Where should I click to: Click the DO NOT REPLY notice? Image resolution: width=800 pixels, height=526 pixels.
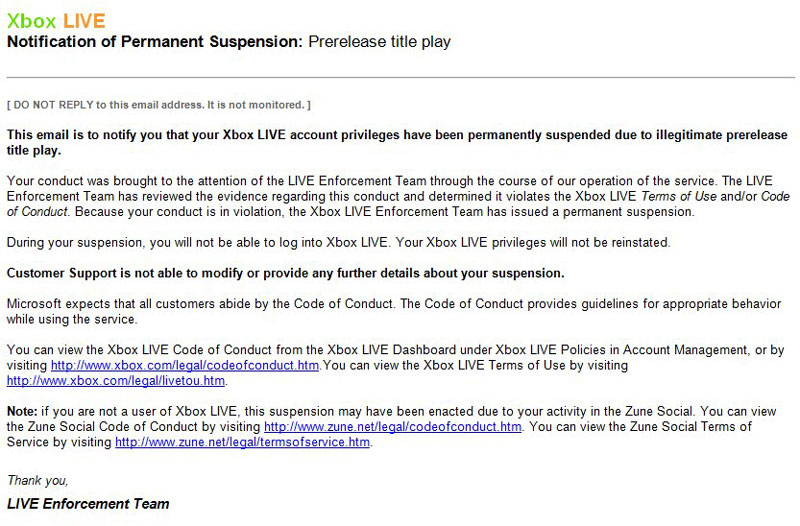pyautogui.click(x=158, y=104)
